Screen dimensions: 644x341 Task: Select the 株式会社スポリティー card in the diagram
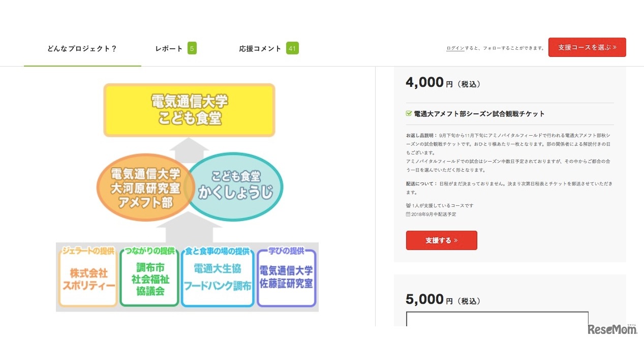[x=87, y=277]
